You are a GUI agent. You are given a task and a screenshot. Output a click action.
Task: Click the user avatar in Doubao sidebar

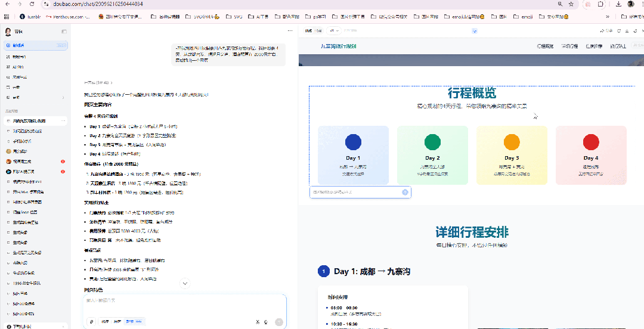[x=8, y=32]
